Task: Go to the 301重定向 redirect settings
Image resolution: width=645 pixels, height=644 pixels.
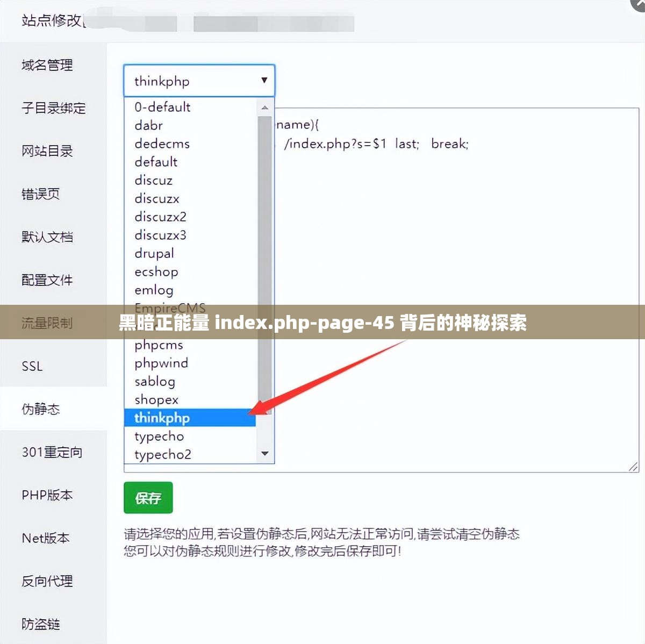Action: tap(52, 452)
